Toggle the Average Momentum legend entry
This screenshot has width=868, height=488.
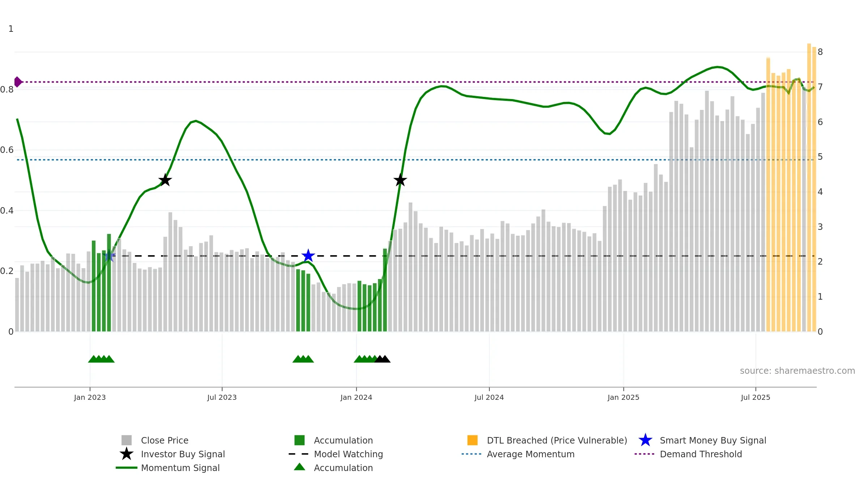click(530, 454)
